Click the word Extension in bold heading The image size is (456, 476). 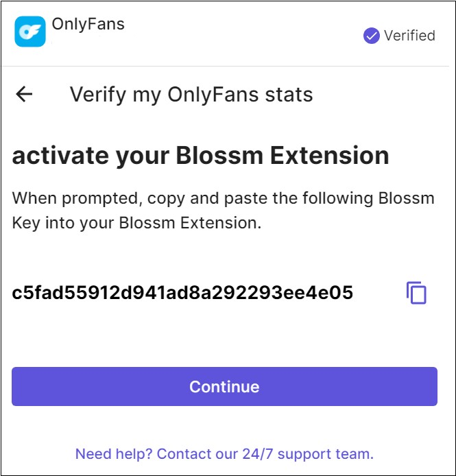pyautogui.click(x=329, y=156)
